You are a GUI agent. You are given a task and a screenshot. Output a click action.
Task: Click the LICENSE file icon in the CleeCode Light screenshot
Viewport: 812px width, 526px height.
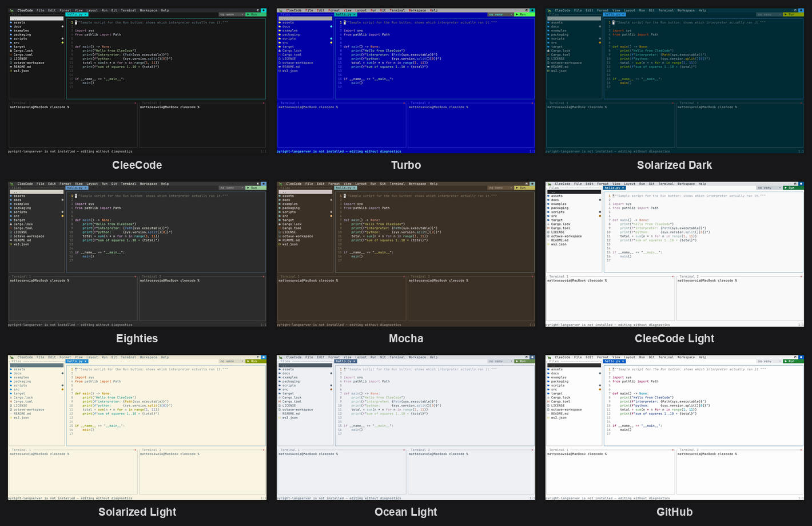point(548,232)
